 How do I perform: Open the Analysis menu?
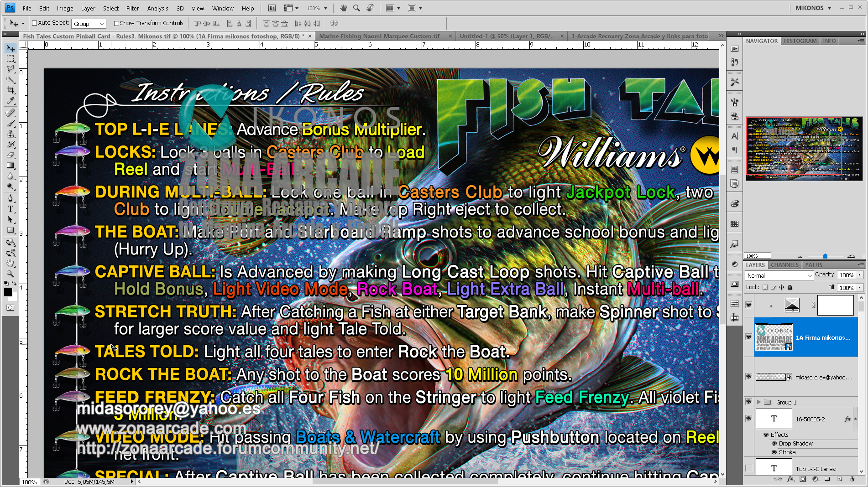[x=157, y=8]
